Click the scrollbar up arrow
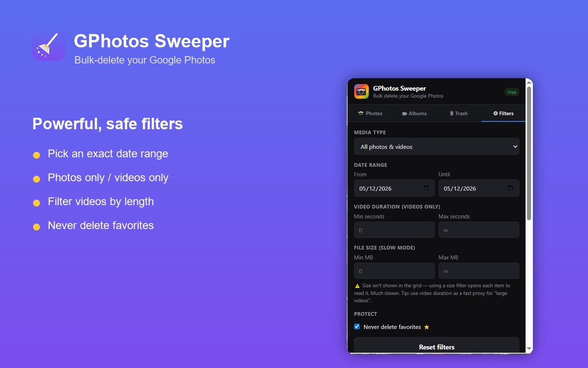The image size is (588, 368). (529, 82)
